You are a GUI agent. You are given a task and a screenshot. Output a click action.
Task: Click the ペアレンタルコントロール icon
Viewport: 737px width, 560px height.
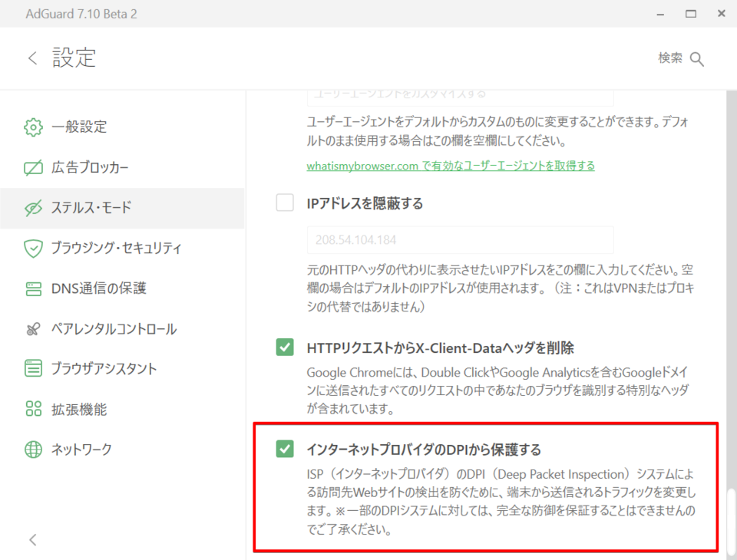point(33,329)
